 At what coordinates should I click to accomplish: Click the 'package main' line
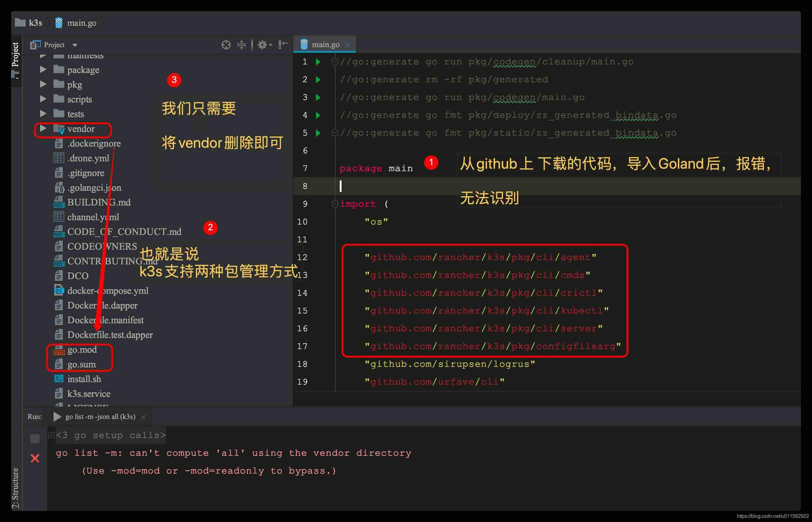(376, 168)
